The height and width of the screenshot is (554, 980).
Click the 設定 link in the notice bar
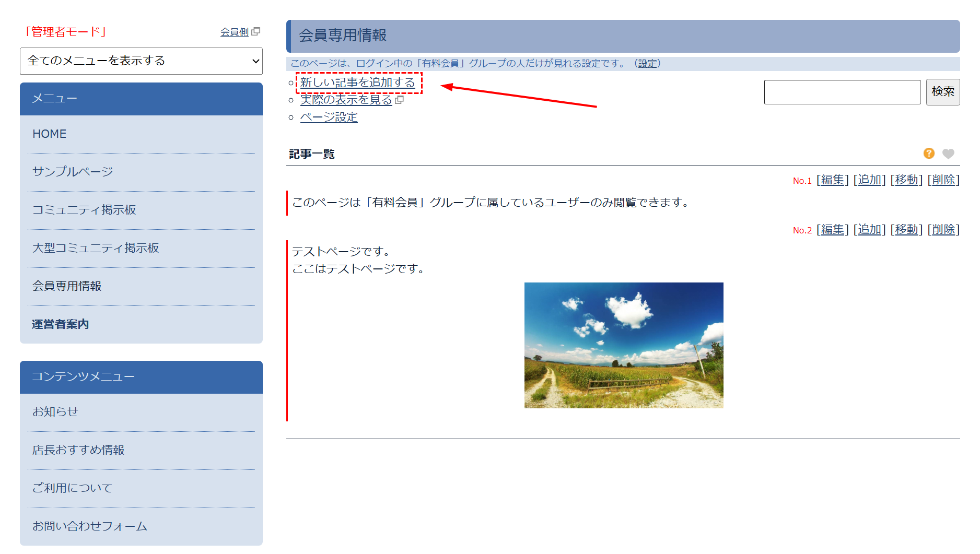coord(648,63)
